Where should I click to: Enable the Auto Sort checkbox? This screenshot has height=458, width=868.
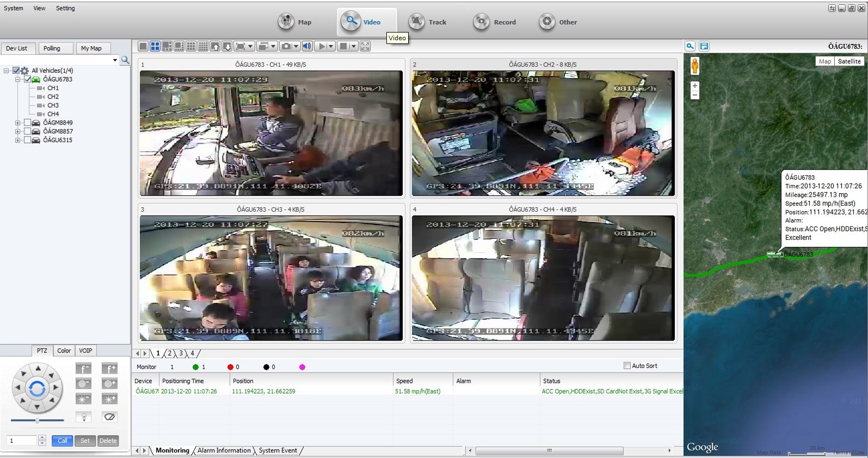[627, 366]
